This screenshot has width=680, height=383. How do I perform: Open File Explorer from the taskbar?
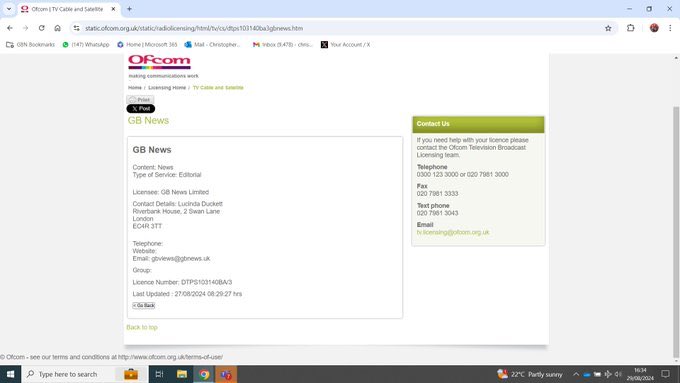[x=182, y=374]
